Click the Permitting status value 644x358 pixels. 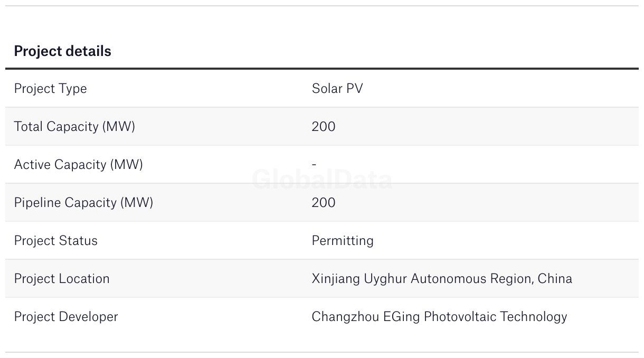pos(343,241)
